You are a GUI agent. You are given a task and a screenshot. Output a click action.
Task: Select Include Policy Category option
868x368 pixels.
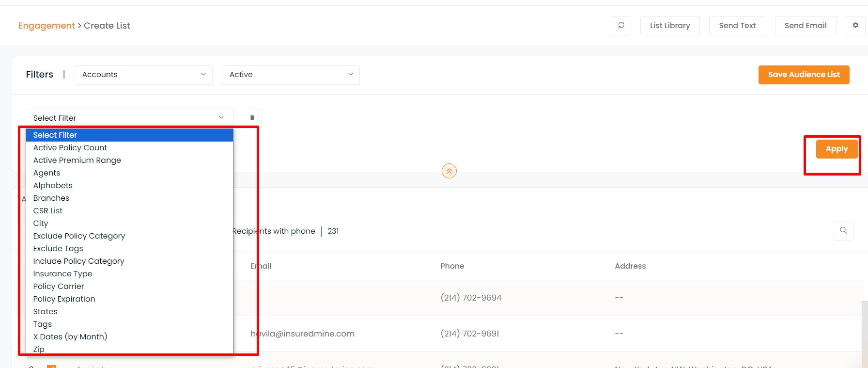129,261
